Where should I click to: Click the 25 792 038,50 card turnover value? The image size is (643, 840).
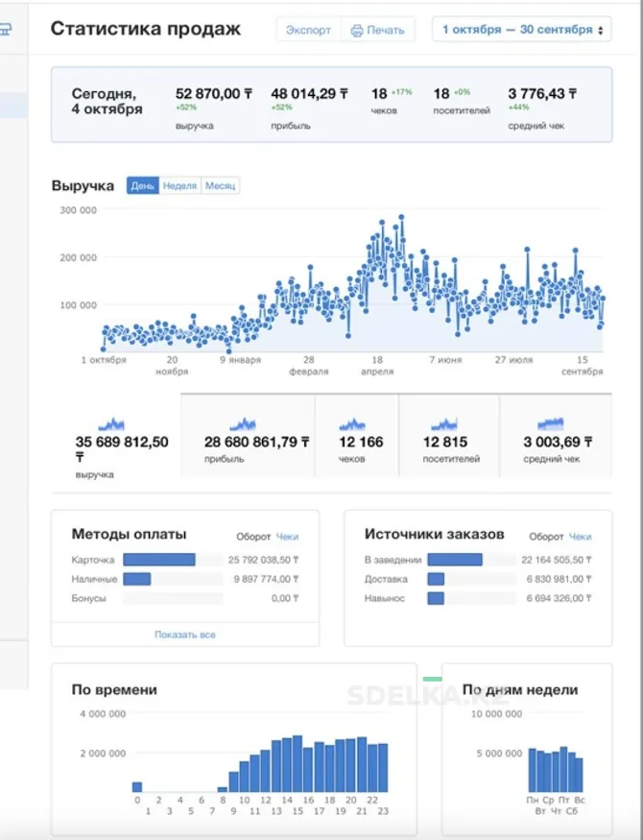point(263,560)
